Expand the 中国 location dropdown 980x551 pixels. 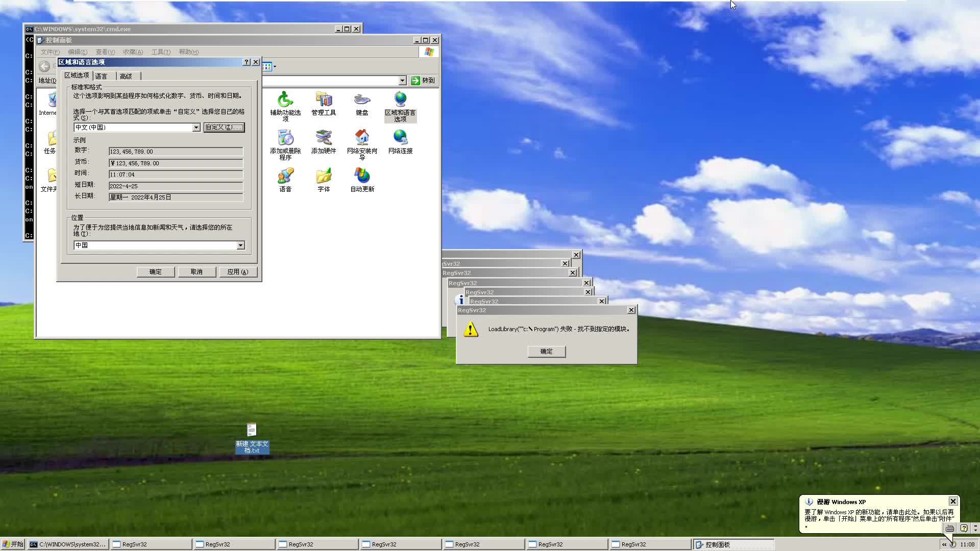240,245
